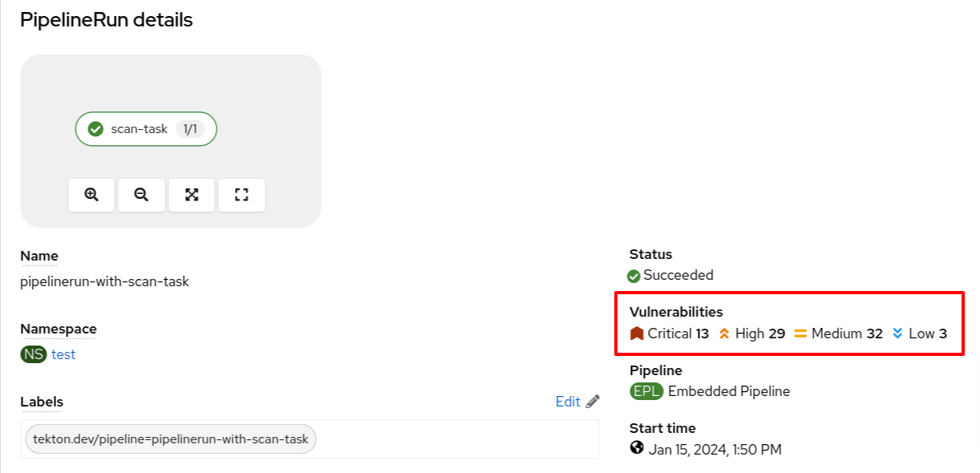This screenshot has height=473, width=980.
Task: Click the red Critical vulnerability icon
Action: 637,334
